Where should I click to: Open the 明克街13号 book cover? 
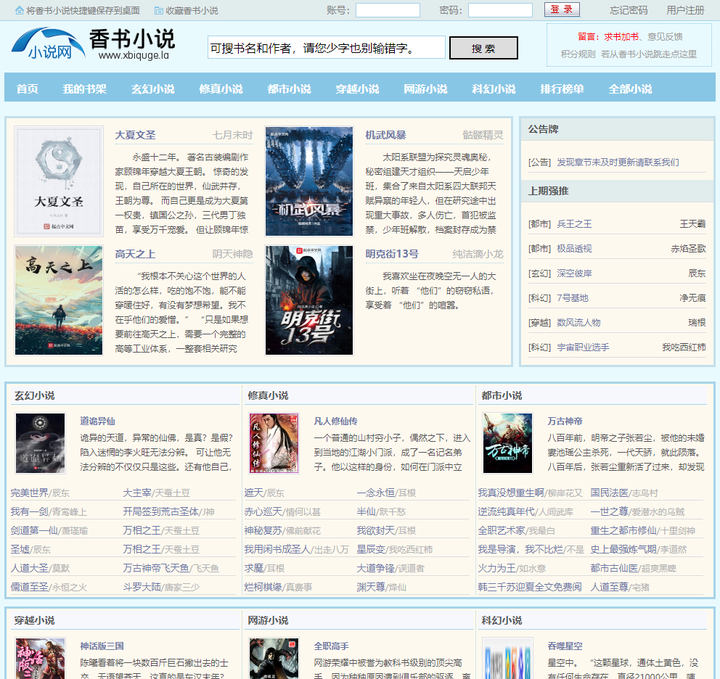(309, 300)
